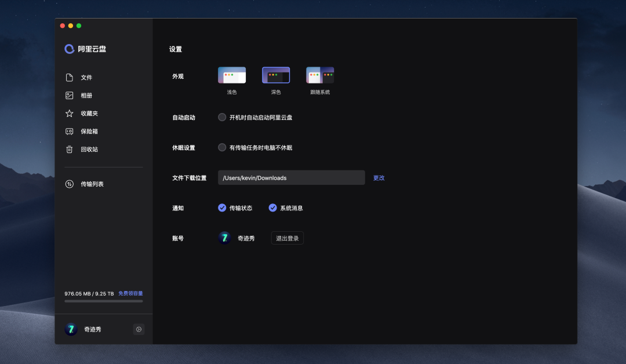The image size is (626, 364).
Task: Open the 回收站 trash icon
Action: coord(70,150)
